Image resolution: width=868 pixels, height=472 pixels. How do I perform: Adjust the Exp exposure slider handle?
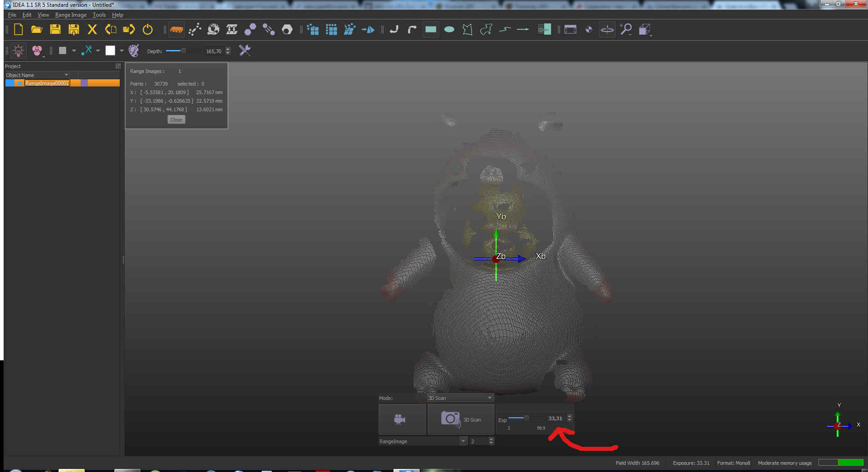pos(526,418)
